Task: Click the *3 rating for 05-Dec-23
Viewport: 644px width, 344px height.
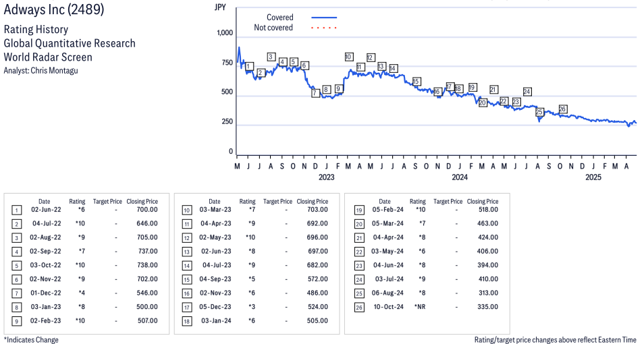Action: (x=251, y=307)
